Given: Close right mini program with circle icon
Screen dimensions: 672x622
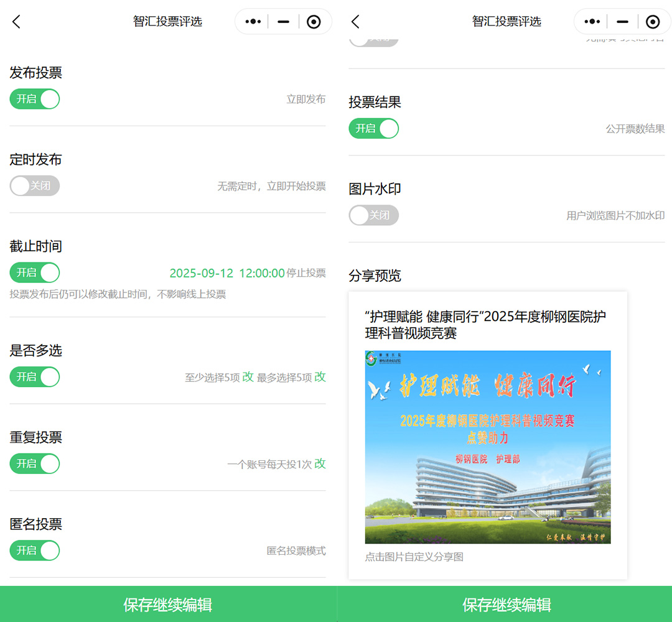Looking at the screenshot, I should 653,22.
